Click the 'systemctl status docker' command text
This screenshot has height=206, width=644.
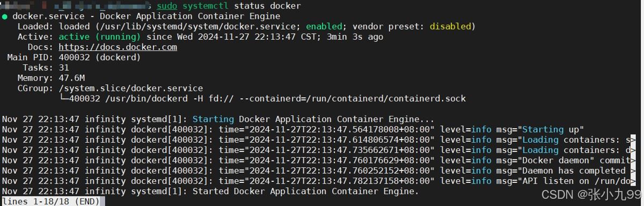click(241, 6)
